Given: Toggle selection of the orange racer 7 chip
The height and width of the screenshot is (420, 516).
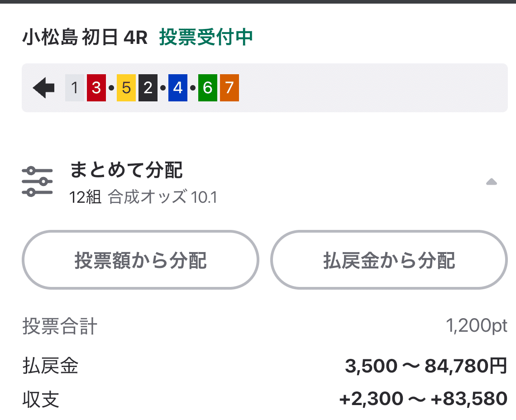Looking at the screenshot, I should (229, 88).
